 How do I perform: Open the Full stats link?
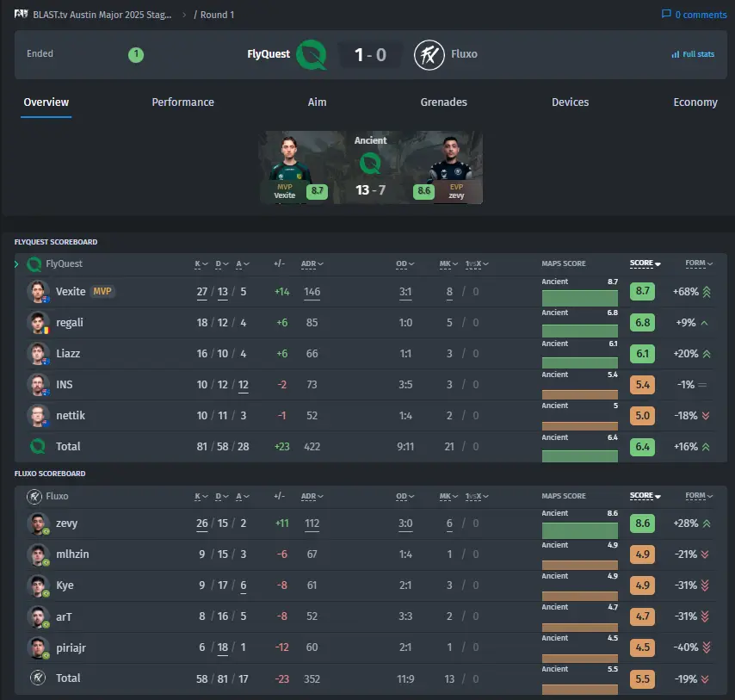click(693, 54)
